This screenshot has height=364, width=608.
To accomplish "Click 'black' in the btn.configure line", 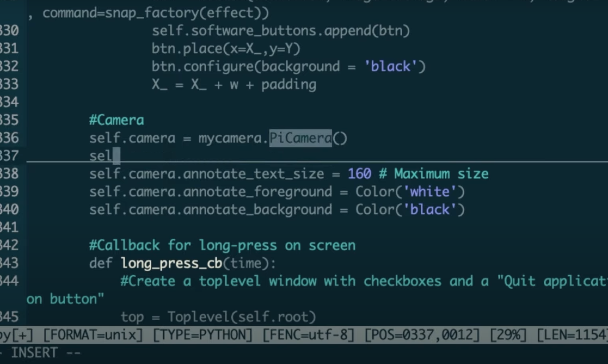I will point(390,66).
